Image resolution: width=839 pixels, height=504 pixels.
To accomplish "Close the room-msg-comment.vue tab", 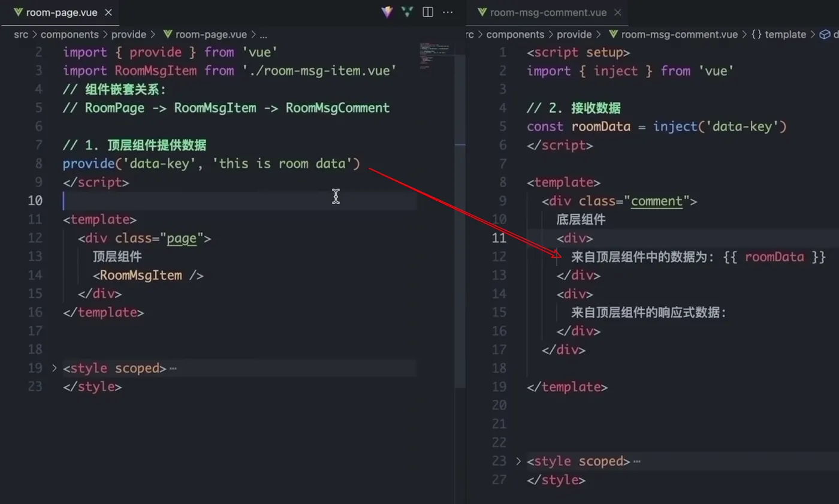I will point(618,12).
